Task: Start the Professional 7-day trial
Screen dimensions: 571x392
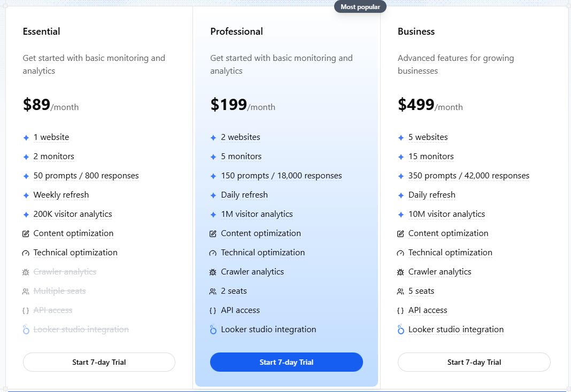Action: (x=286, y=362)
